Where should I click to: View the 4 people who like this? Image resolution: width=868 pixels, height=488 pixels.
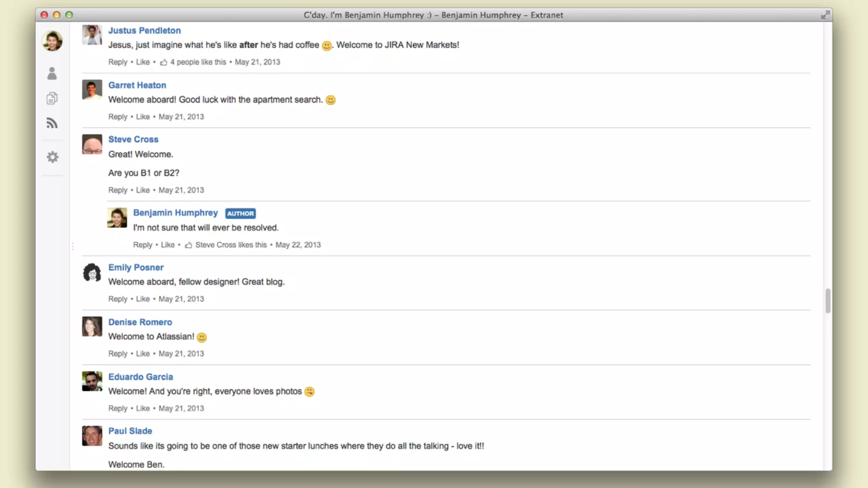(198, 62)
